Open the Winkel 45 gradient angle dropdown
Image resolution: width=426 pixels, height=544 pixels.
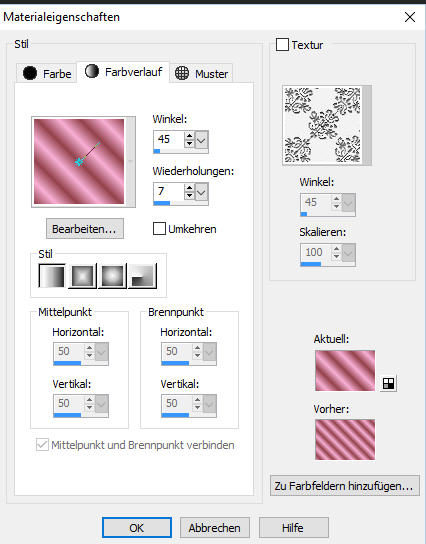(x=202, y=140)
